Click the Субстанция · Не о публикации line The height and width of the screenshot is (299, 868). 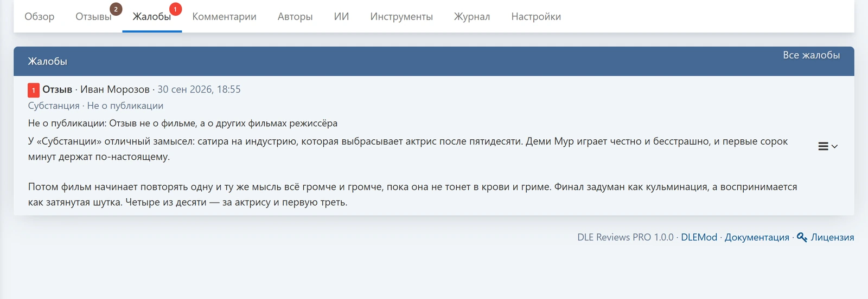pos(95,106)
